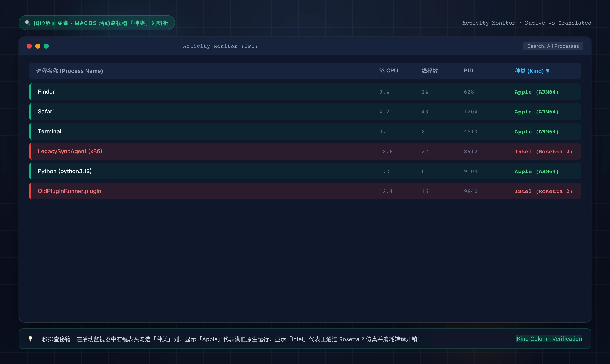Sort by the 线程数 column header

coord(430,71)
